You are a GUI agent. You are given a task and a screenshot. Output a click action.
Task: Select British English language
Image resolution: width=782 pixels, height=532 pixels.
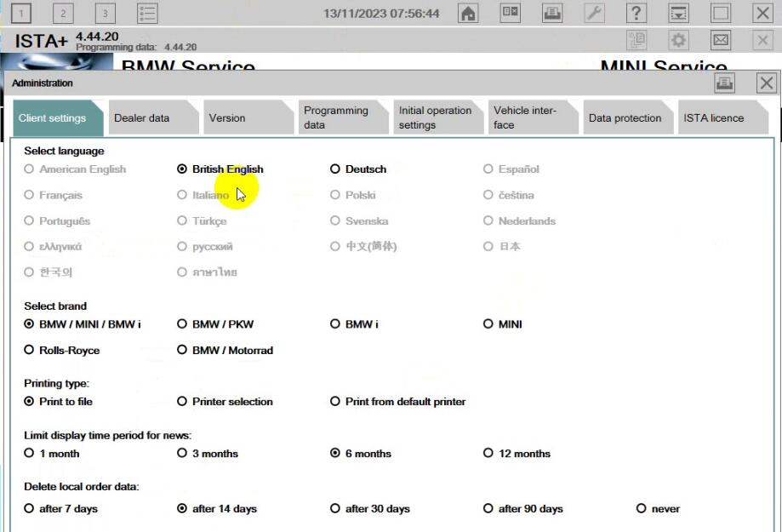point(220,169)
